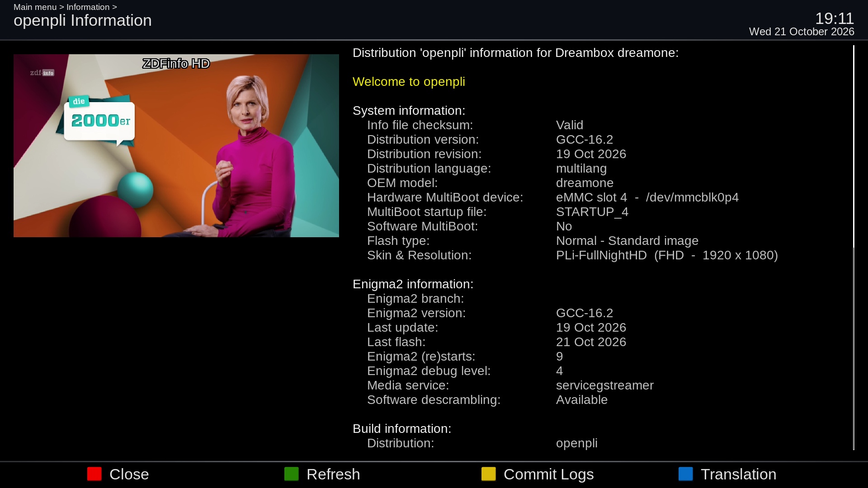Image resolution: width=868 pixels, height=488 pixels.
Task: Click the Distribution revision value 19 Oct 2026
Action: coord(591,154)
